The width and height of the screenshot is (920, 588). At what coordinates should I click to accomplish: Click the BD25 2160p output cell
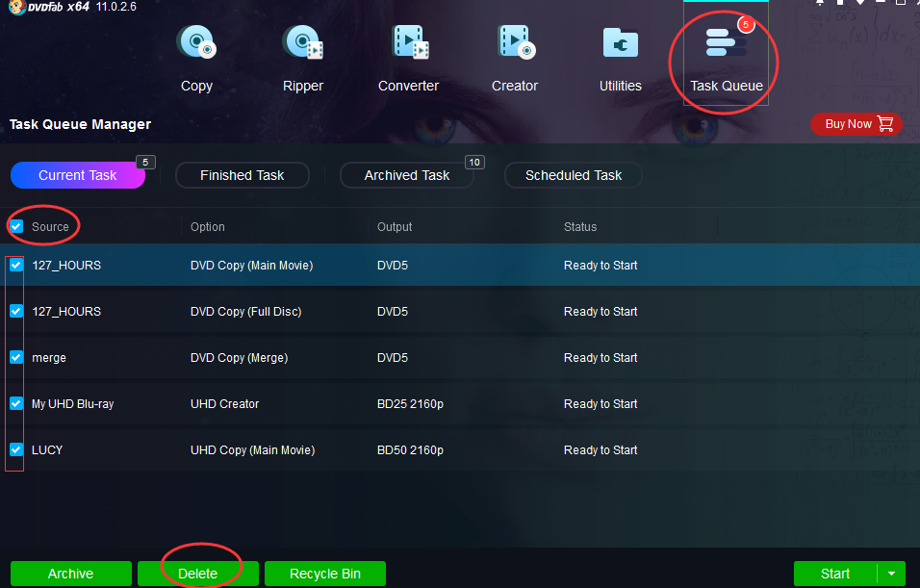[410, 404]
